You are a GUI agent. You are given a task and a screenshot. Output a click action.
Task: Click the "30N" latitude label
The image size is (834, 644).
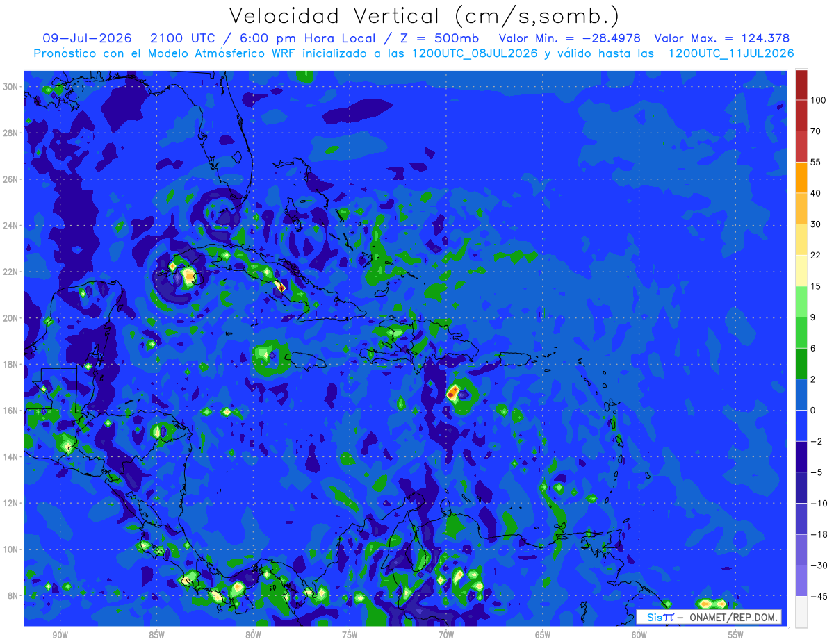tap(11, 87)
